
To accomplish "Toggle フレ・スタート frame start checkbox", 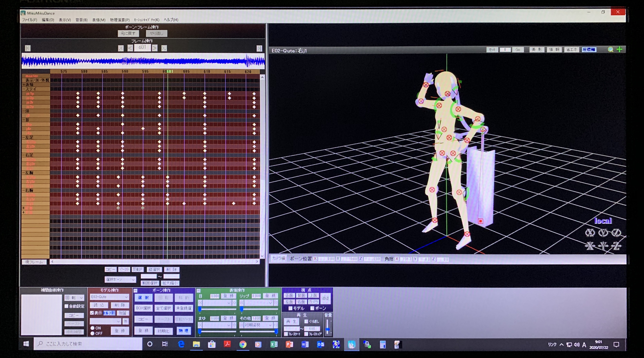I will pos(286,334).
